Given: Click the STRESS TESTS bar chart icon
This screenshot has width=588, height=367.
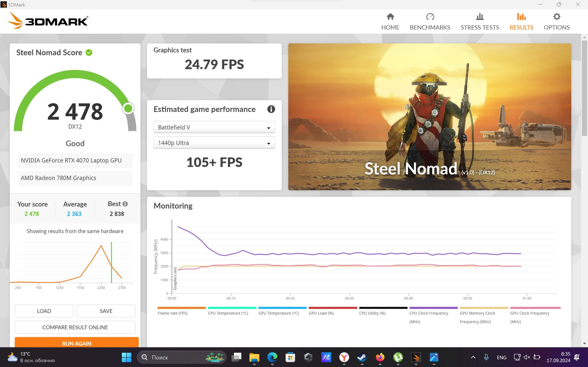Looking at the screenshot, I should [480, 17].
